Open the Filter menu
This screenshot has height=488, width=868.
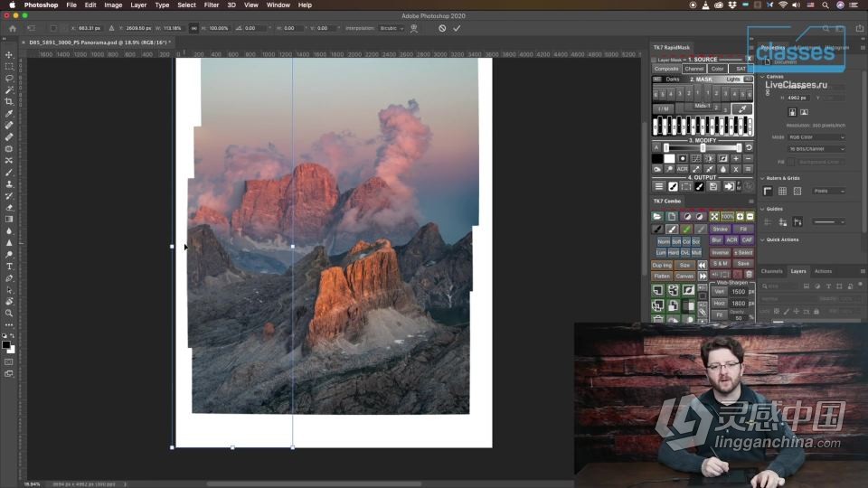[x=211, y=5]
